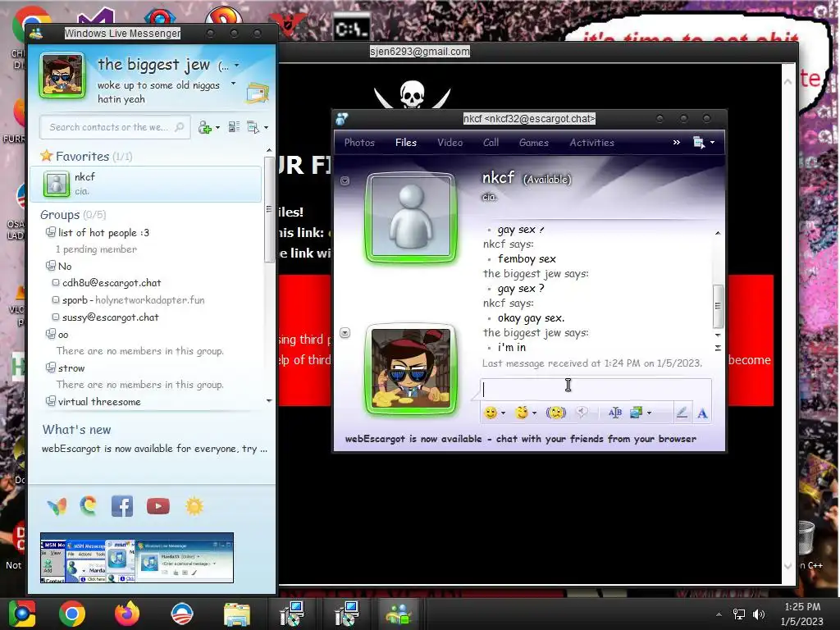The image size is (840, 630).
Task: Click the add contact icon in Messenger
Action: (204, 127)
